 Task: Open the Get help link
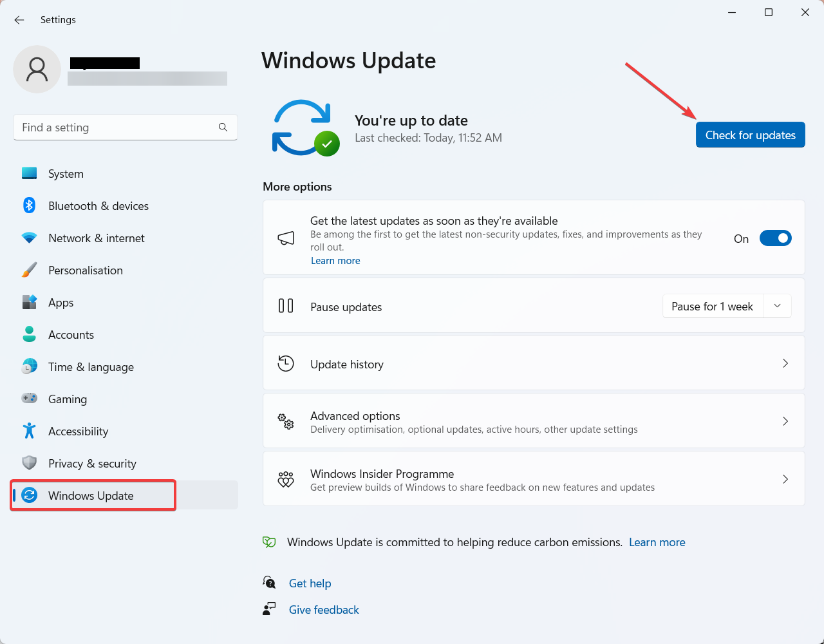pos(310,583)
